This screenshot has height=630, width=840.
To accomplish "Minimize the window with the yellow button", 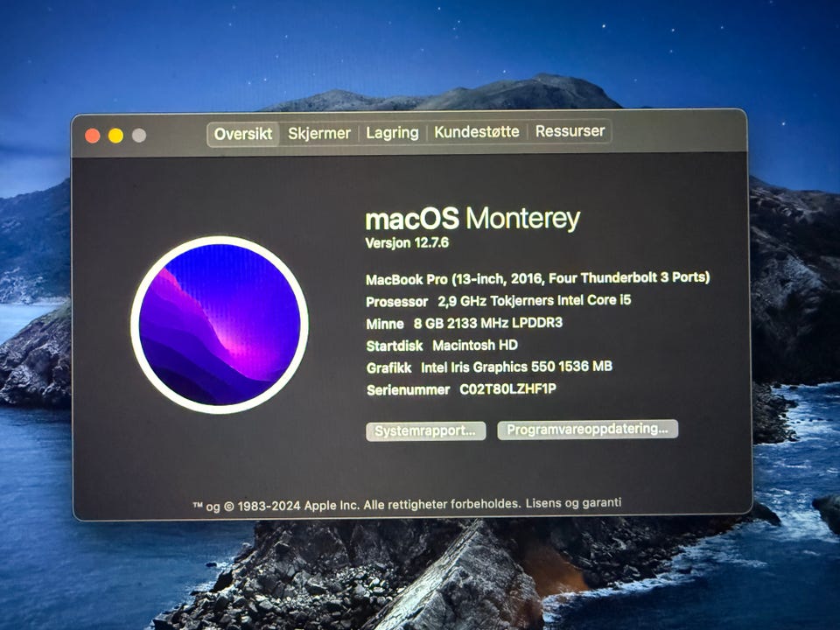I will pyautogui.click(x=115, y=136).
